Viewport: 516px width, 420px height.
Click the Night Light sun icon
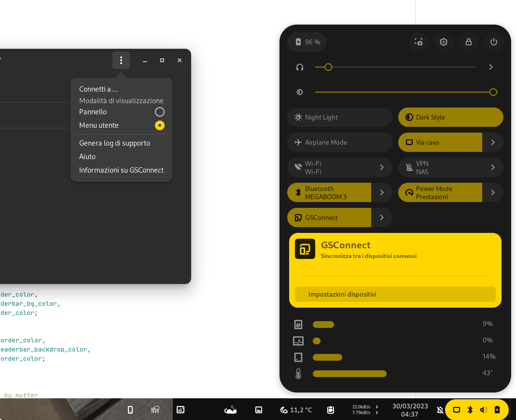point(298,117)
